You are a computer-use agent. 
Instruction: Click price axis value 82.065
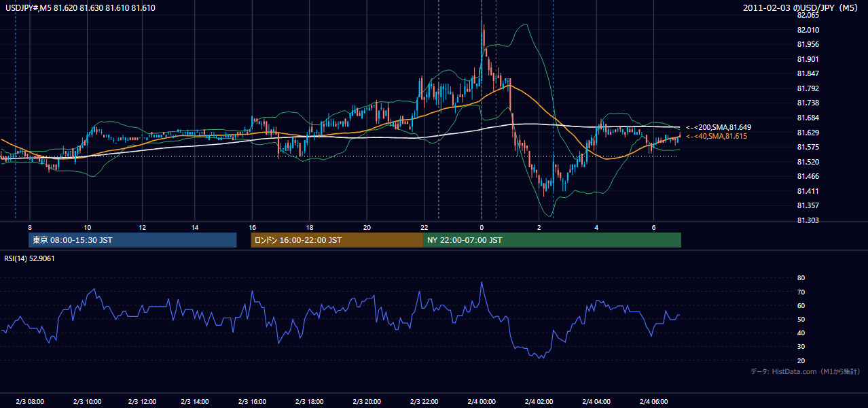(808, 15)
